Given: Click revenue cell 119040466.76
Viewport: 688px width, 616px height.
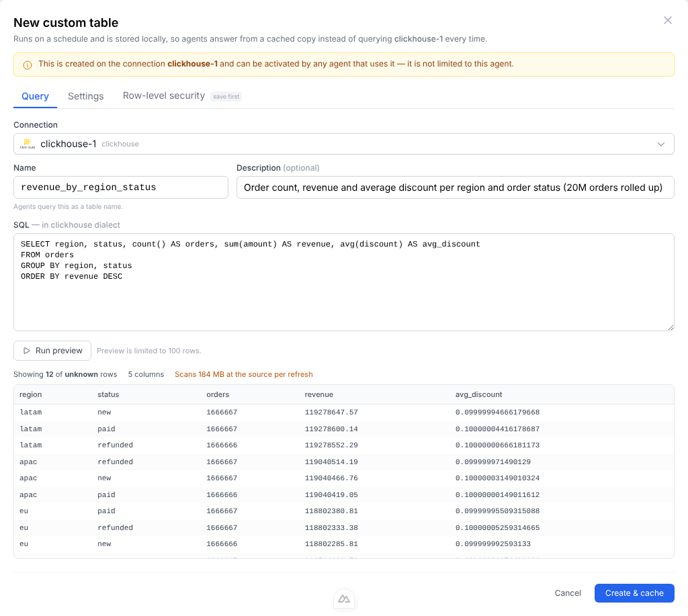Looking at the screenshot, I should (331, 478).
